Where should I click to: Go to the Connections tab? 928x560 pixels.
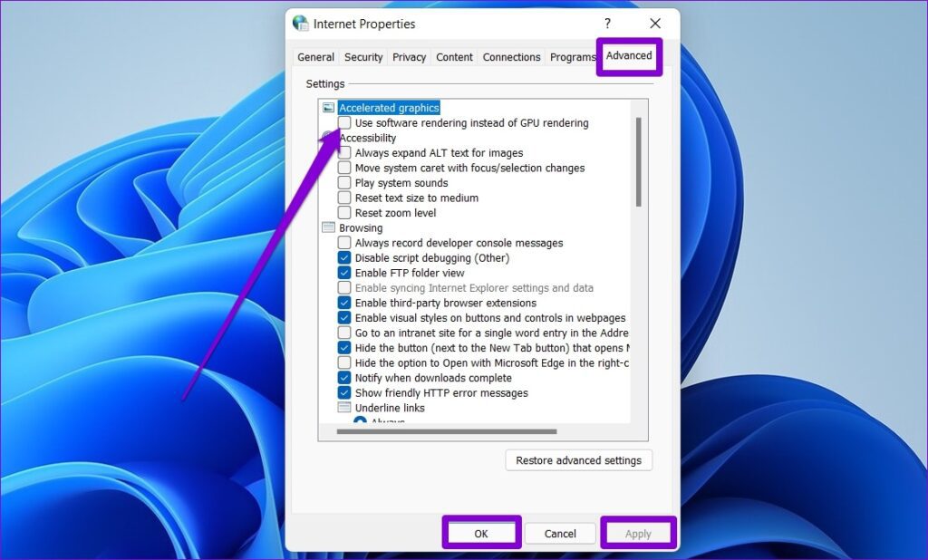(x=511, y=57)
